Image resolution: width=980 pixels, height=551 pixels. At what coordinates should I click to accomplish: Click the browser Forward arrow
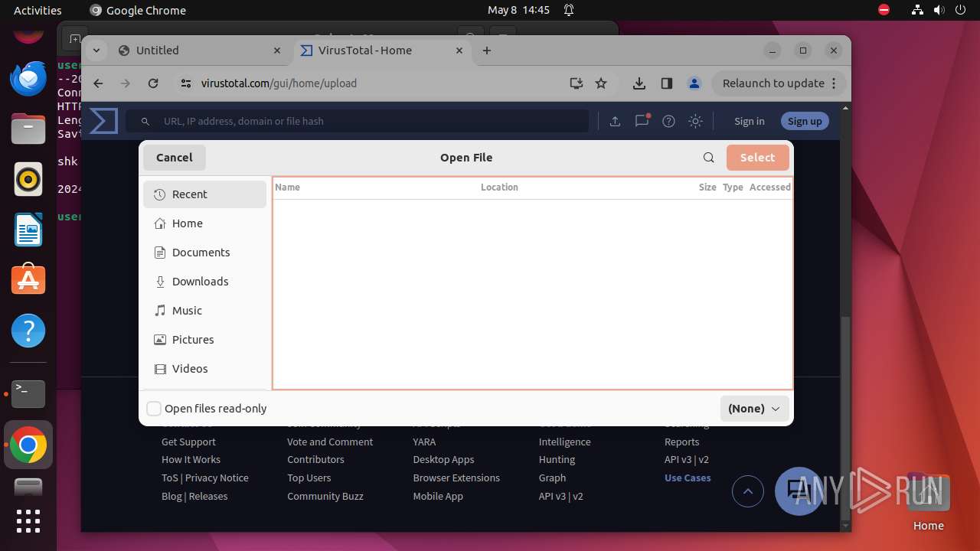click(126, 83)
